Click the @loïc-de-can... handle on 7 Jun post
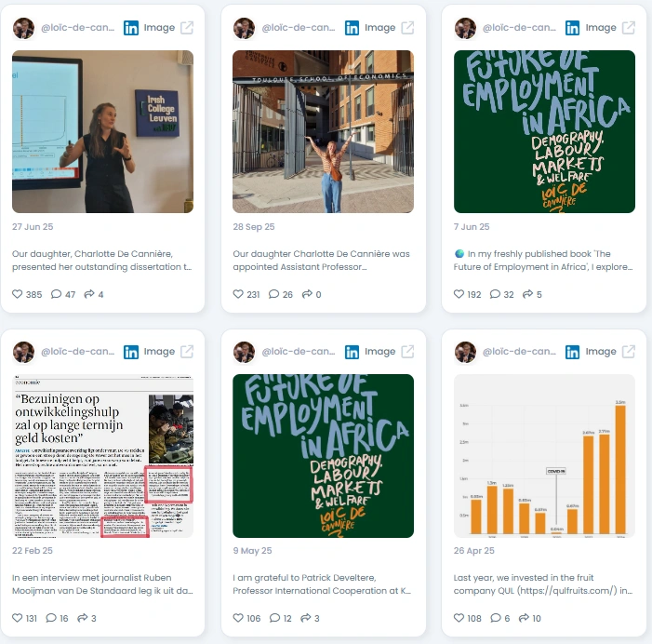This screenshot has height=644, width=652. (519, 28)
